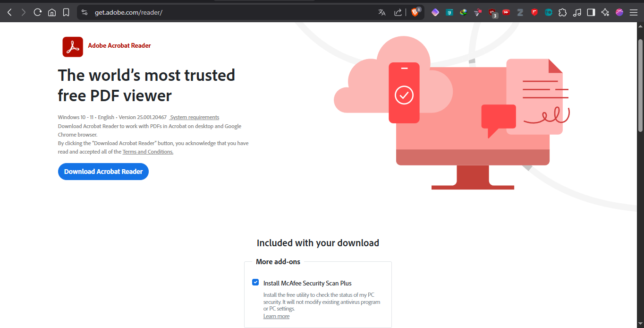Open the System requirements link
Viewport: 644px width, 328px height.
(x=195, y=117)
